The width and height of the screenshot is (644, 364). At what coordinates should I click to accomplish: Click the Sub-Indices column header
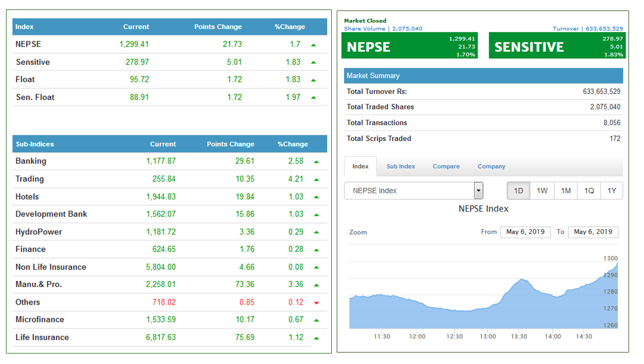[35, 144]
